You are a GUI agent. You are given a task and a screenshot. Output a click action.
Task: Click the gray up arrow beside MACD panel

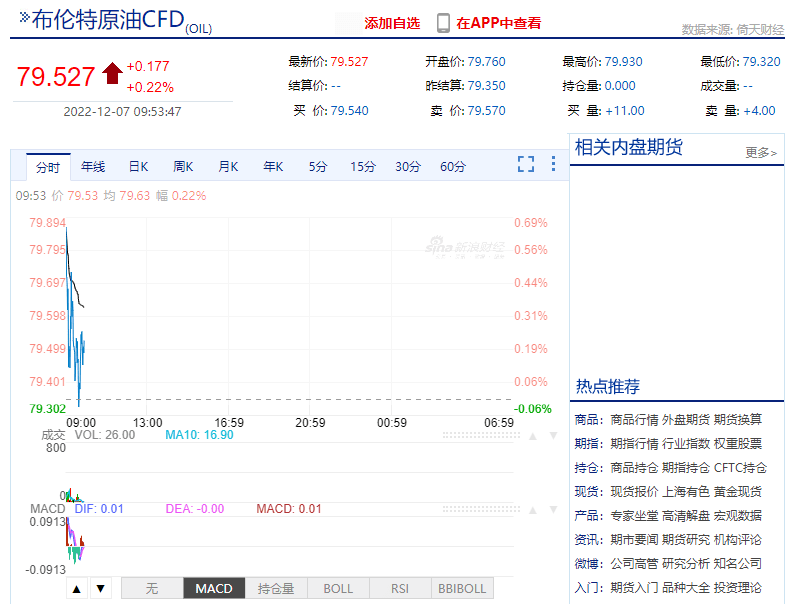(x=533, y=510)
